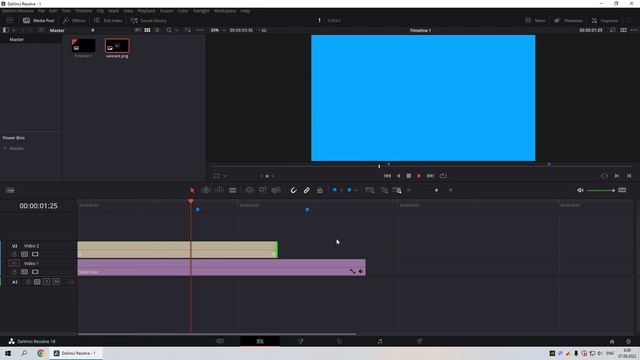This screenshot has height=360, width=640.
Task: Solo the A1 audio track
Action: click(x=47, y=282)
